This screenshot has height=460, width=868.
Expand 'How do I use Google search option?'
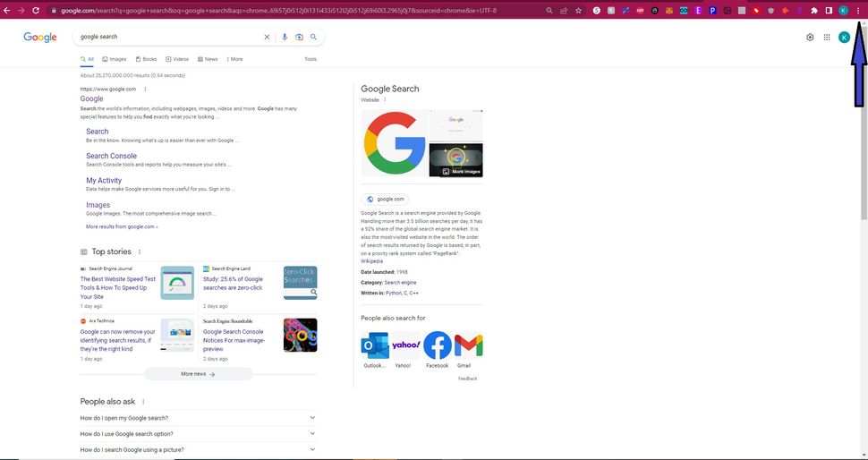[198, 434]
